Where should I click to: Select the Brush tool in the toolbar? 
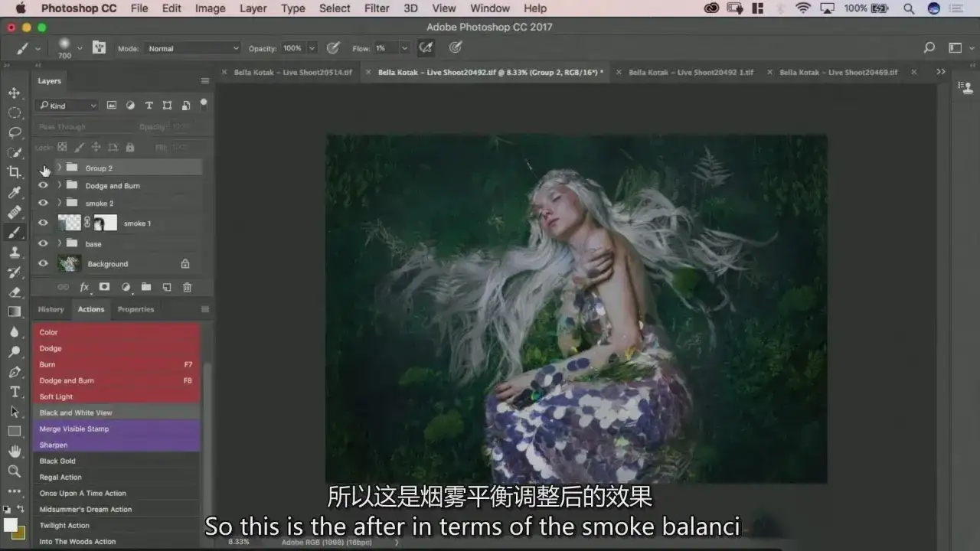click(14, 232)
